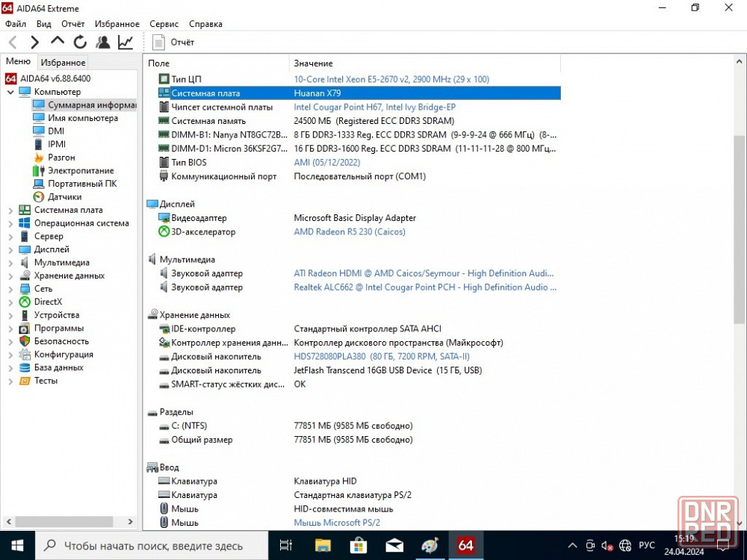Open the Mail app on the taskbar
Screen dimensions: 747x560
tap(394, 546)
